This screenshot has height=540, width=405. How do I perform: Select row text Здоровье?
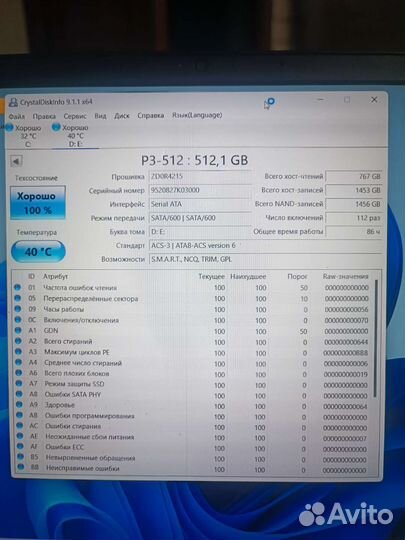[x=60, y=405]
